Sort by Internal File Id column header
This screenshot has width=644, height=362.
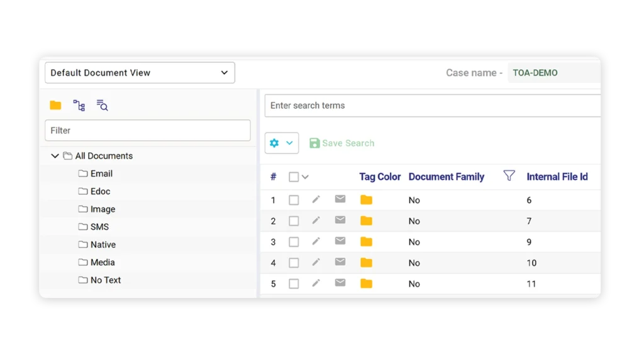(557, 177)
